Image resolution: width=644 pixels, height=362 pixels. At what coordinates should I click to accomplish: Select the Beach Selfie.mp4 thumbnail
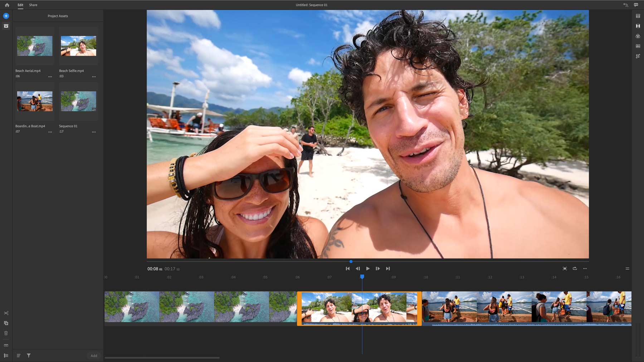point(78,46)
